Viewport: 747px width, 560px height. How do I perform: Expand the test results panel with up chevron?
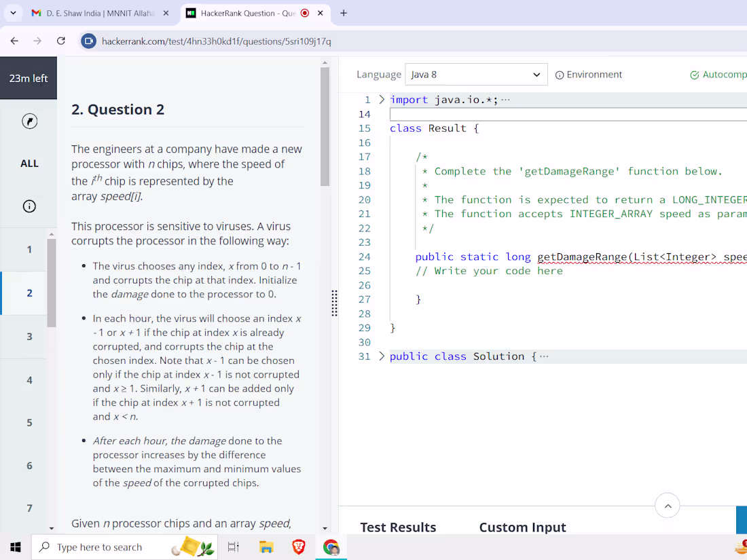tap(668, 506)
